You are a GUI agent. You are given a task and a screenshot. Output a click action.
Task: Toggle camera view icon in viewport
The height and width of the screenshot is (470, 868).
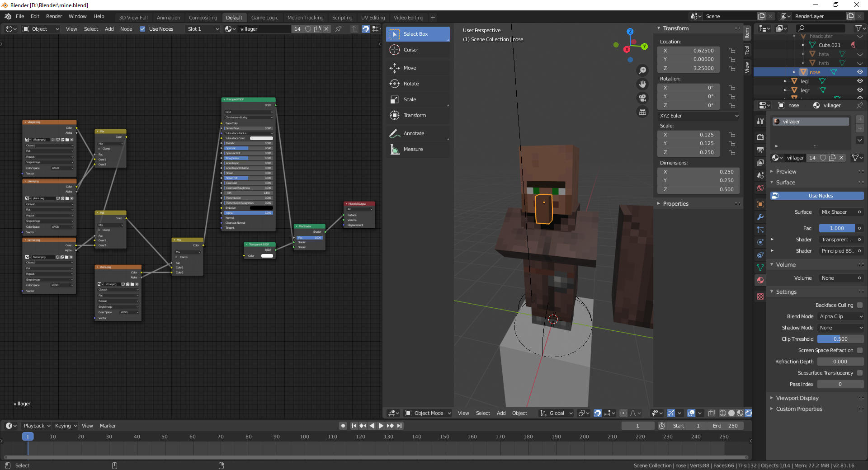pos(642,98)
